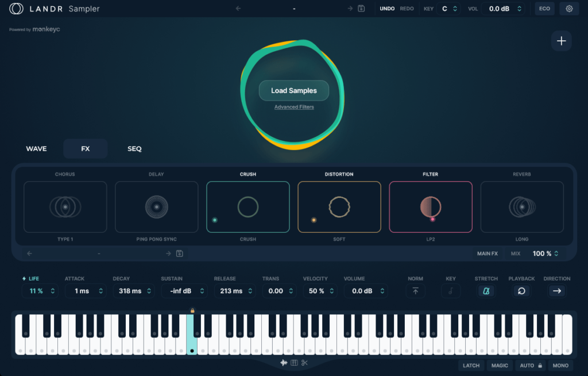Change DIRECTION arrow button

(557, 291)
